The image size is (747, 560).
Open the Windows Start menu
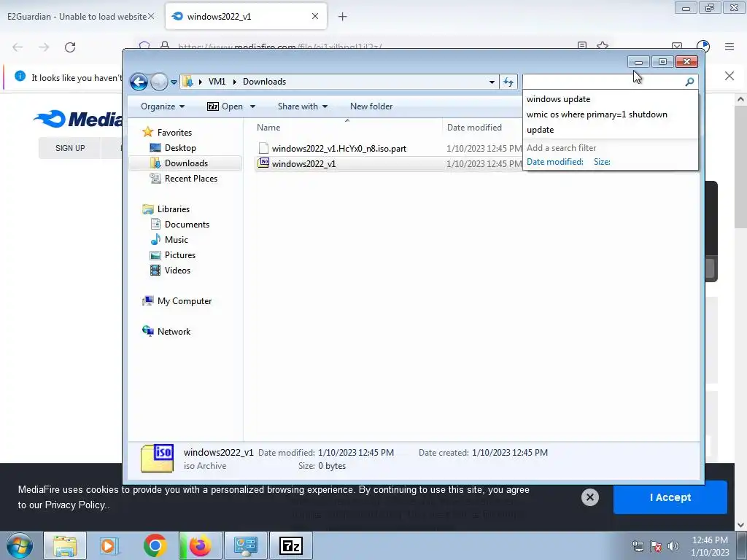pyautogui.click(x=20, y=545)
